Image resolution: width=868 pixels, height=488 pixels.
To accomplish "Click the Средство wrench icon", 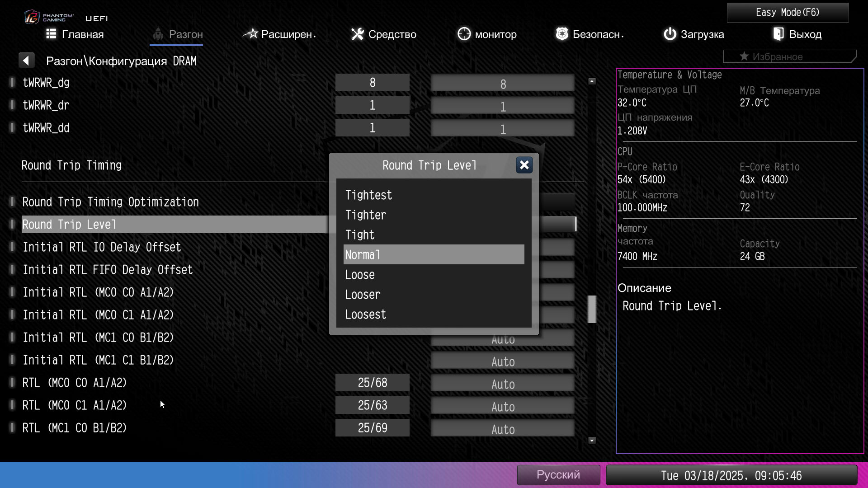I will click(x=357, y=34).
